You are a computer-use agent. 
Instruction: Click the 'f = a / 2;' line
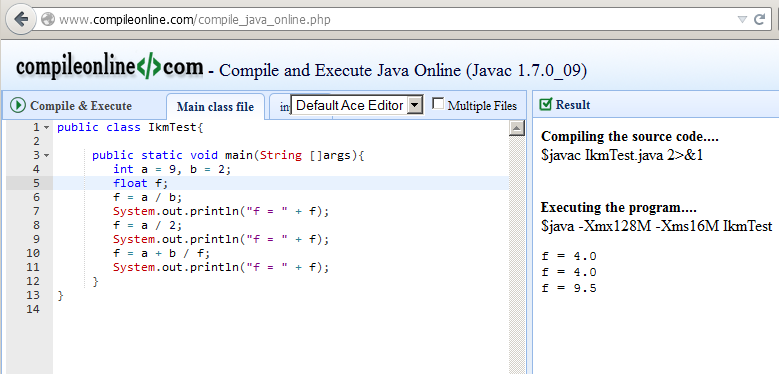coord(148,225)
